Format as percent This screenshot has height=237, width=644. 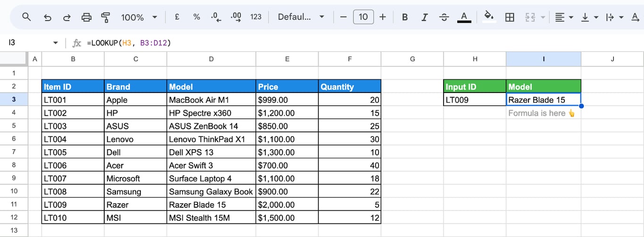[197, 17]
